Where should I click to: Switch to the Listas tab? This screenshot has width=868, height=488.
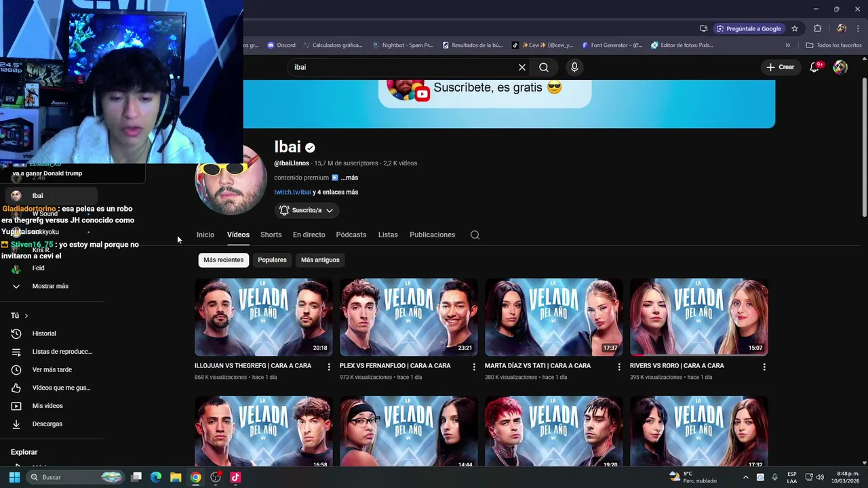388,235
